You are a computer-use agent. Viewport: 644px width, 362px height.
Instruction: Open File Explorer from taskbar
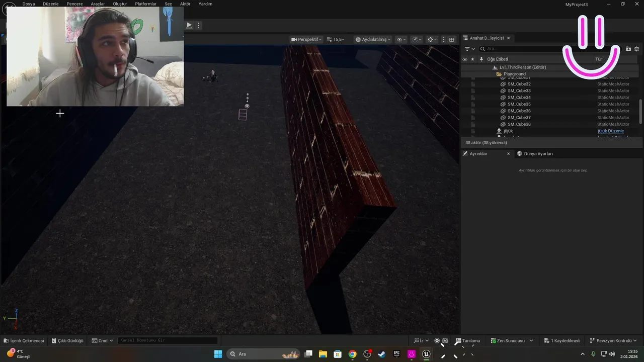pos(323,354)
